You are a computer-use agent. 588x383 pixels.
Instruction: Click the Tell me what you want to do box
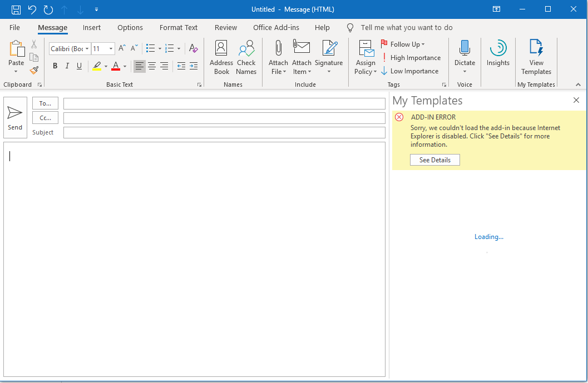pyautogui.click(x=407, y=27)
